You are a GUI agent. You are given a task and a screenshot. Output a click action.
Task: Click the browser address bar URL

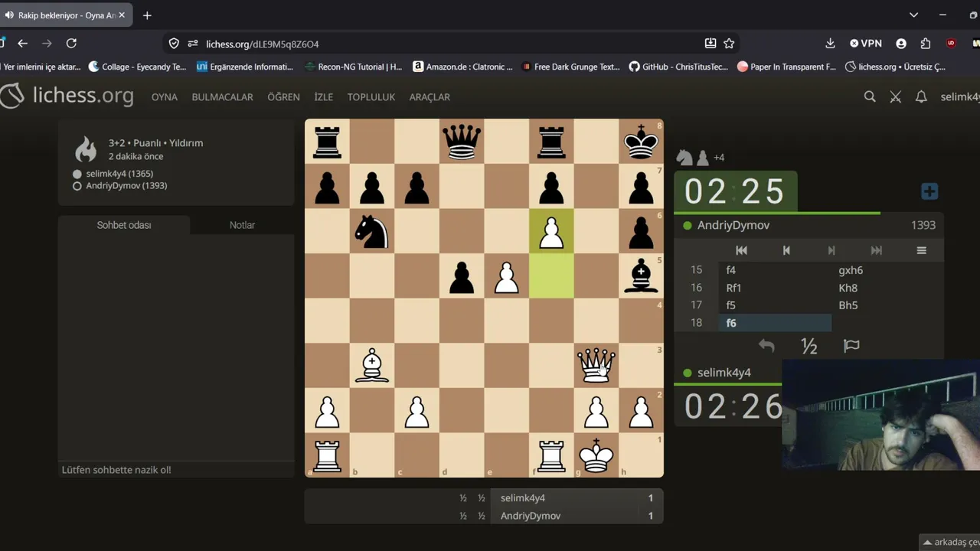[x=262, y=44]
